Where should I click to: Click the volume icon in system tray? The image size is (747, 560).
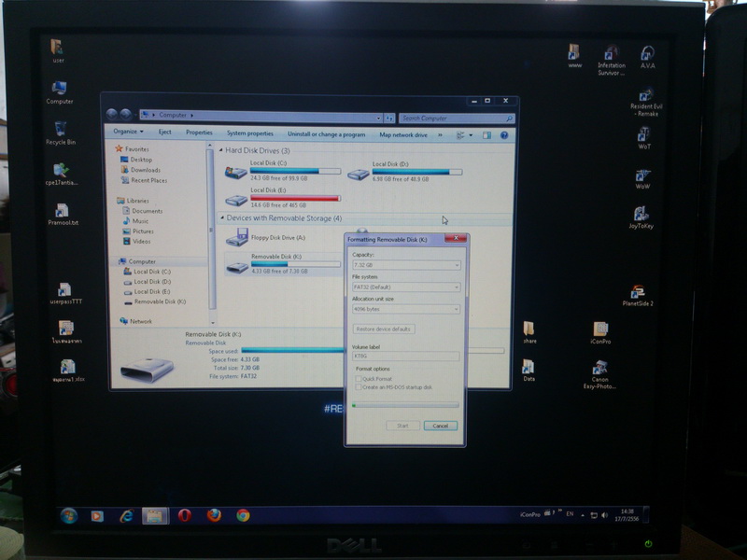(x=604, y=515)
